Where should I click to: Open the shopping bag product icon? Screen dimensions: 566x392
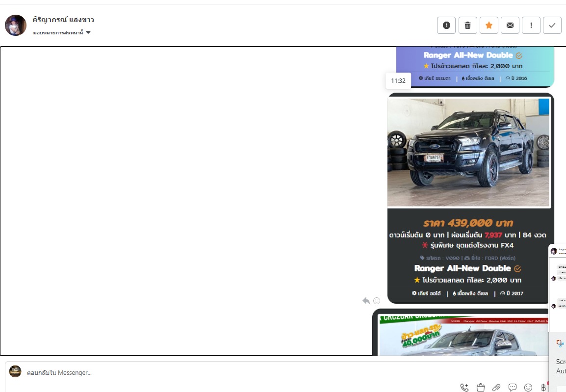pyautogui.click(x=481, y=387)
